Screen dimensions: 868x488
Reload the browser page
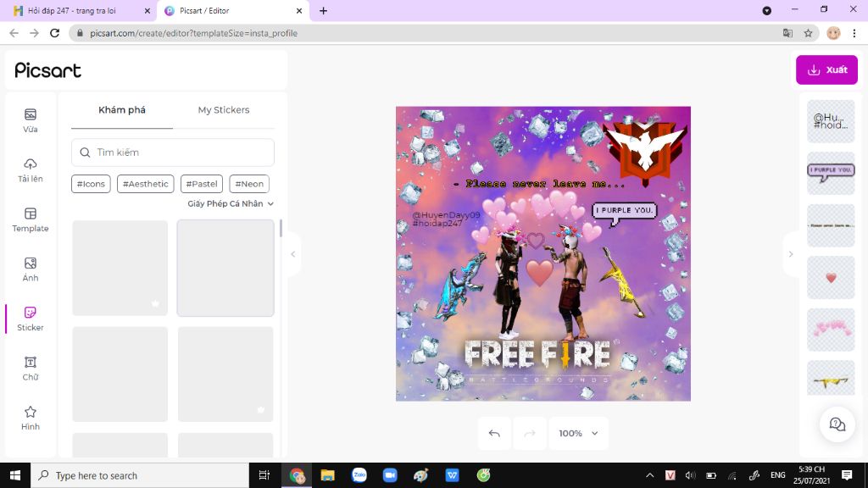[54, 33]
